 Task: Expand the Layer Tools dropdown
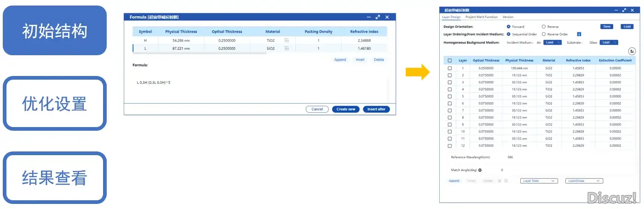pyautogui.click(x=539, y=181)
